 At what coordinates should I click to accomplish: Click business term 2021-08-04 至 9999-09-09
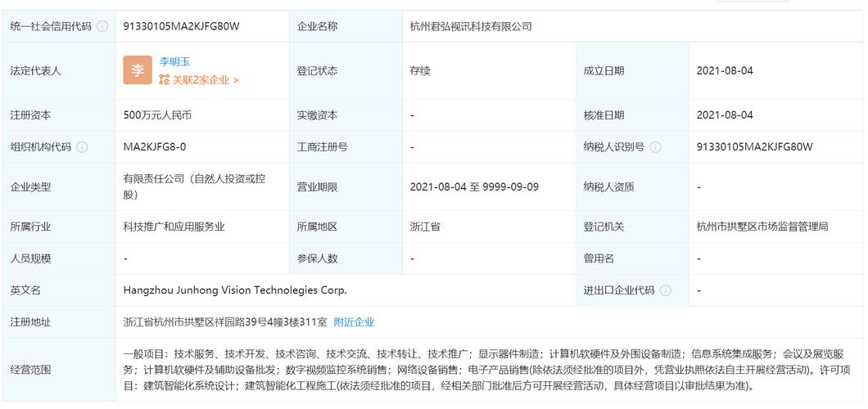click(474, 187)
